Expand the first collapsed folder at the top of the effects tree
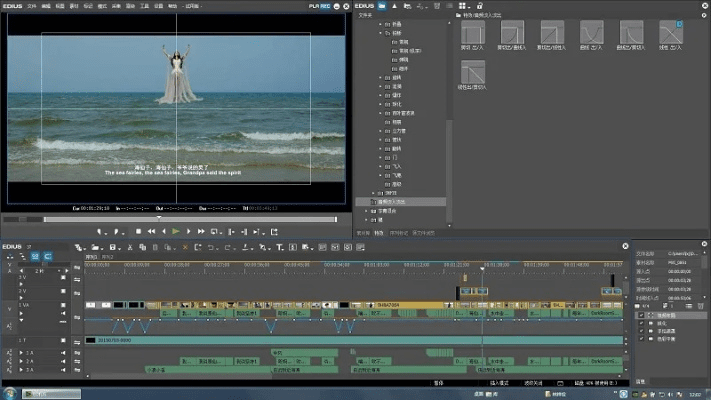Screen dimensions: 711x400 pyautogui.click(x=382, y=25)
